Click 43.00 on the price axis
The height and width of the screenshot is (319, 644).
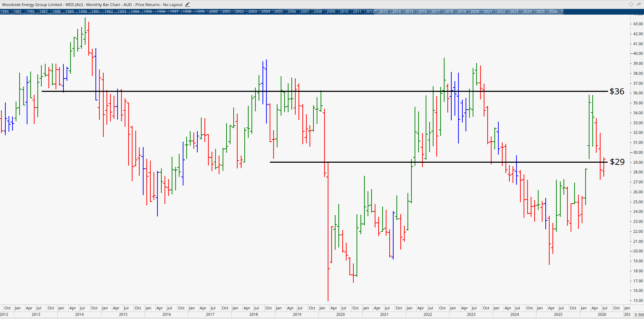coord(638,24)
